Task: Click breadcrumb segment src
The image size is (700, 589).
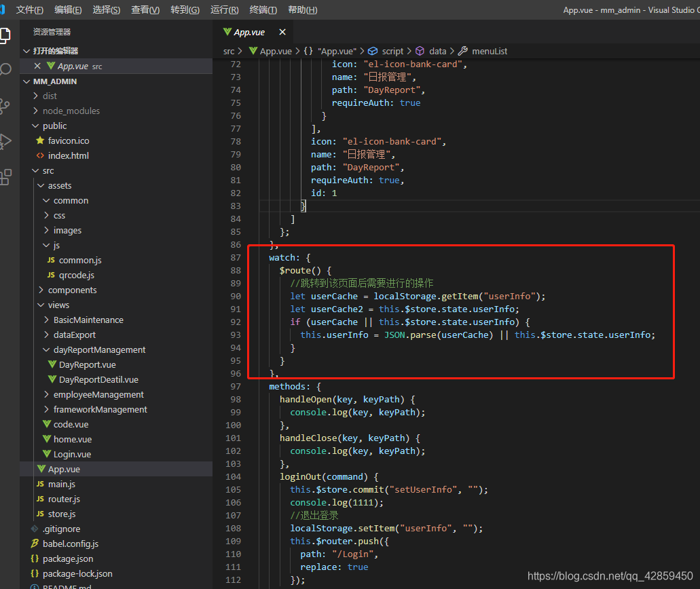Action: coord(229,52)
